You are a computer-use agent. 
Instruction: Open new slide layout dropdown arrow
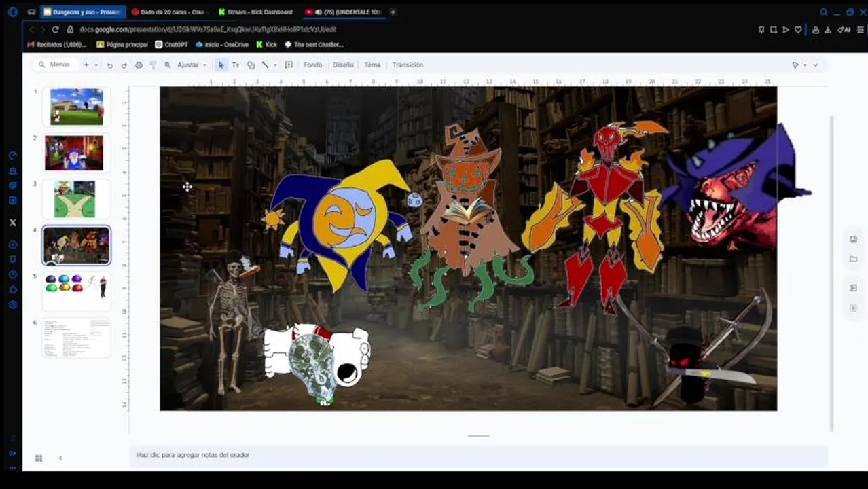click(x=96, y=65)
